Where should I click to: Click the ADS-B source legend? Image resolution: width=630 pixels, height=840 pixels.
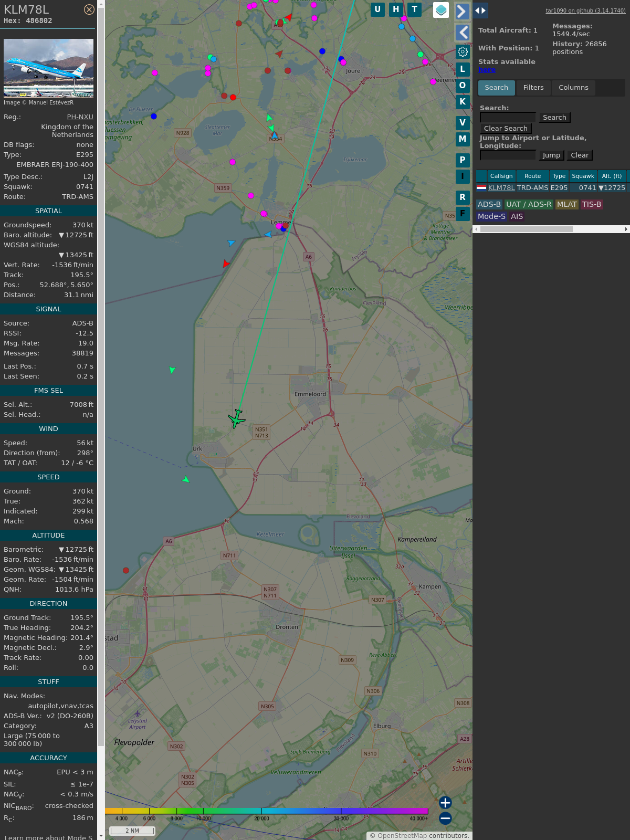[489, 204]
